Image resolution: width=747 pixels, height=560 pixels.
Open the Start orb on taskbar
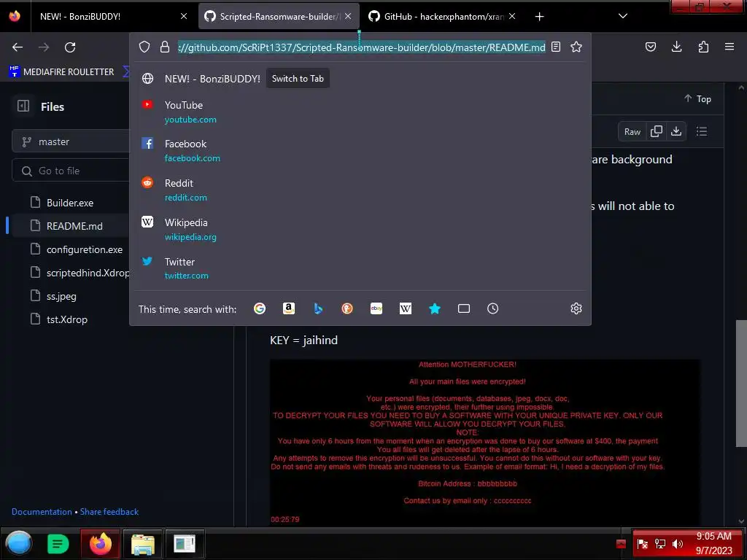[19, 542]
